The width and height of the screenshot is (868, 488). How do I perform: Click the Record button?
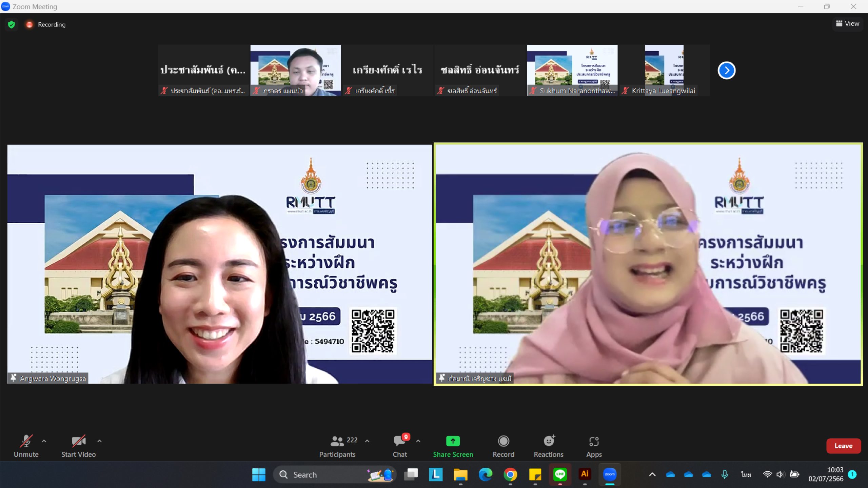(x=504, y=446)
